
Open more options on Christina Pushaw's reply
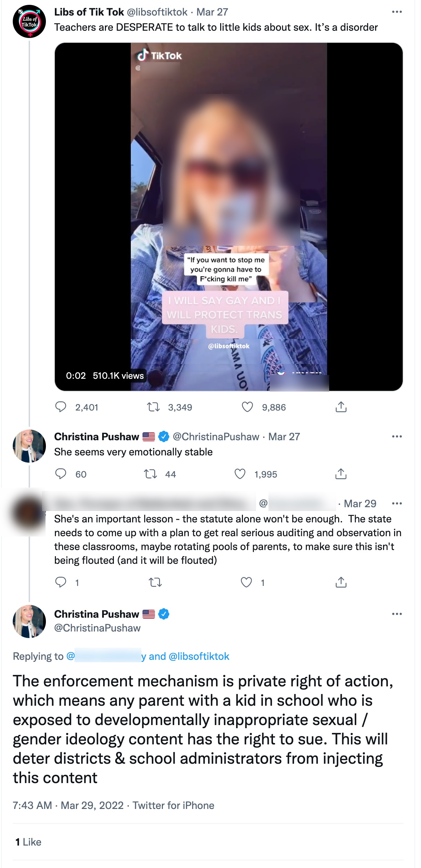pyautogui.click(x=397, y=436)
